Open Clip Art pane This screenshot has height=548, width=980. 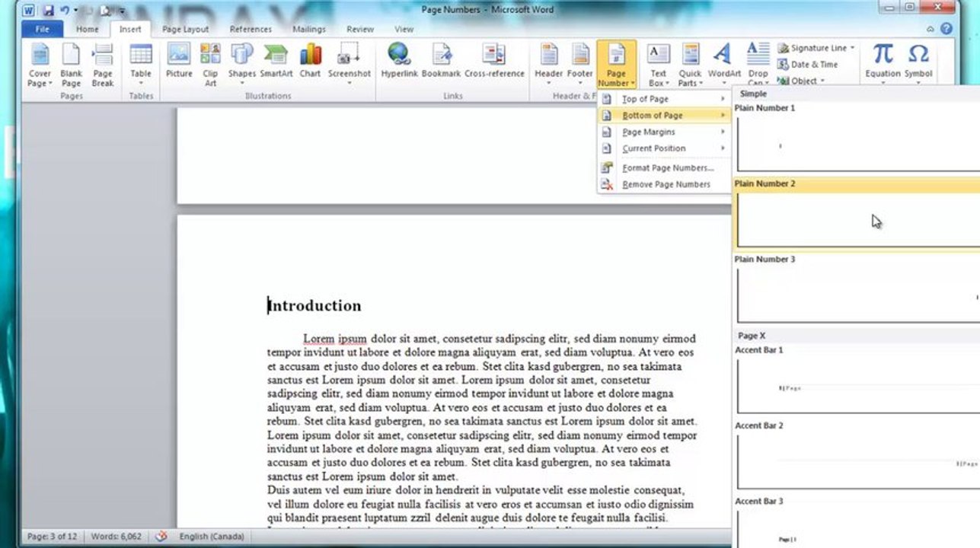pyautogui.click(x=210, y=65)
